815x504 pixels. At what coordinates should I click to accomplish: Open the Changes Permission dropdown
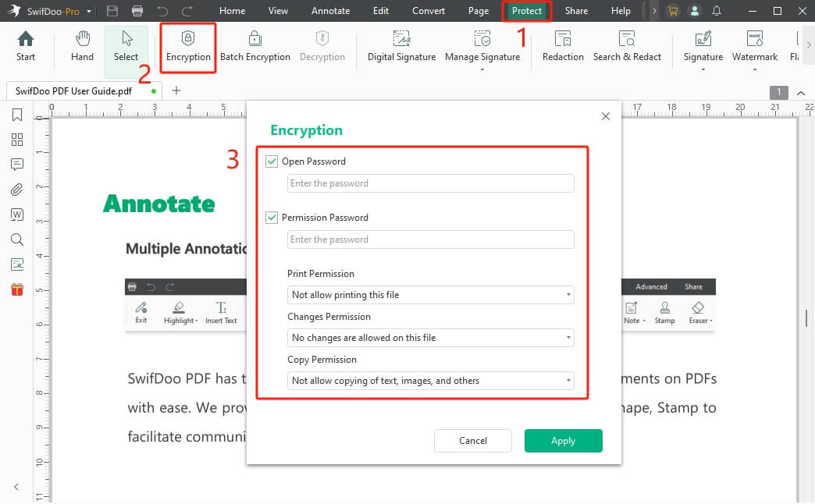[x=430, y=338]
